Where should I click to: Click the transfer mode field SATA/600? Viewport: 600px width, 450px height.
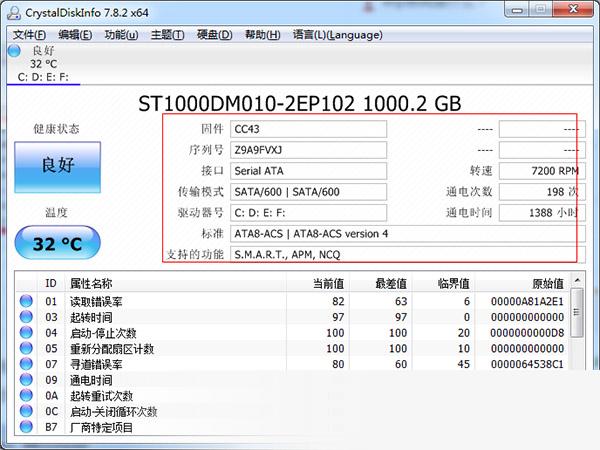pyautogui.click(x=308, y=192)
